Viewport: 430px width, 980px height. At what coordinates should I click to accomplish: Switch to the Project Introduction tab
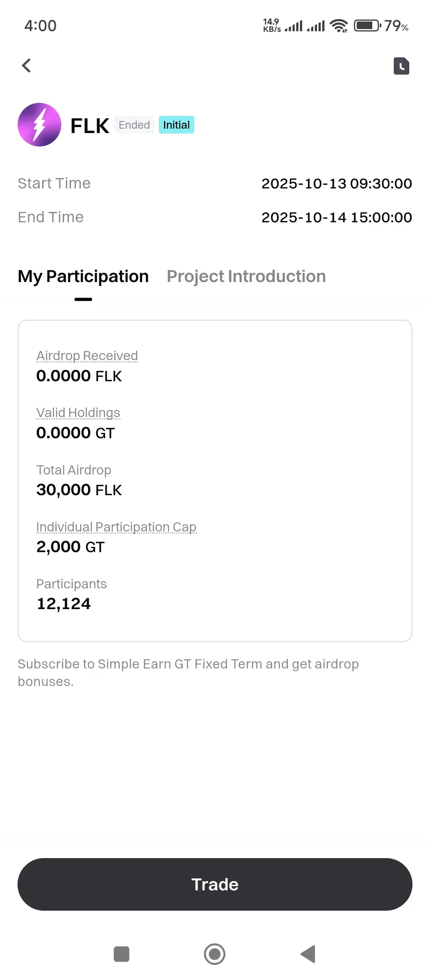pyautogui.click(x=246, y=276)
